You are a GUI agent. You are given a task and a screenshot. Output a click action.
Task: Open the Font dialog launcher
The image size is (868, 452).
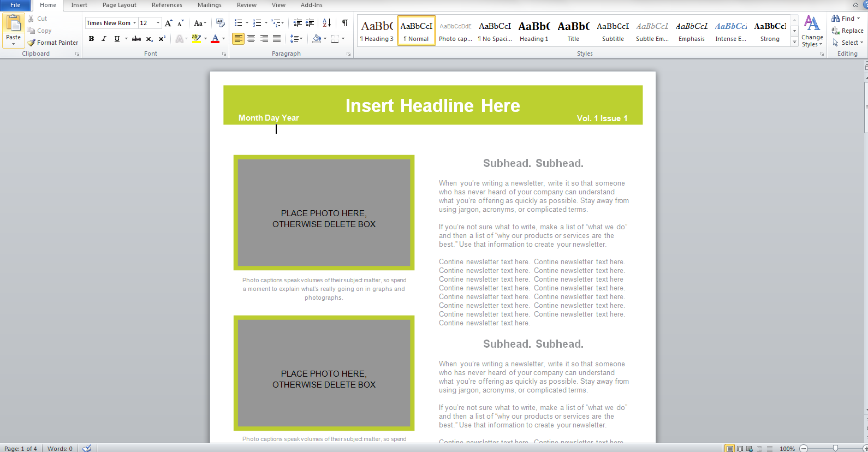(224, 54)
